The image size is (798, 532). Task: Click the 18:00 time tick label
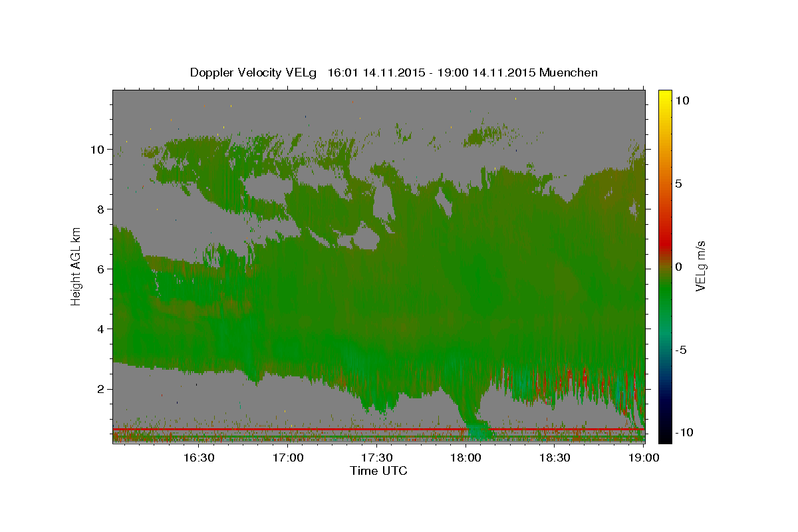click(466, 458)
